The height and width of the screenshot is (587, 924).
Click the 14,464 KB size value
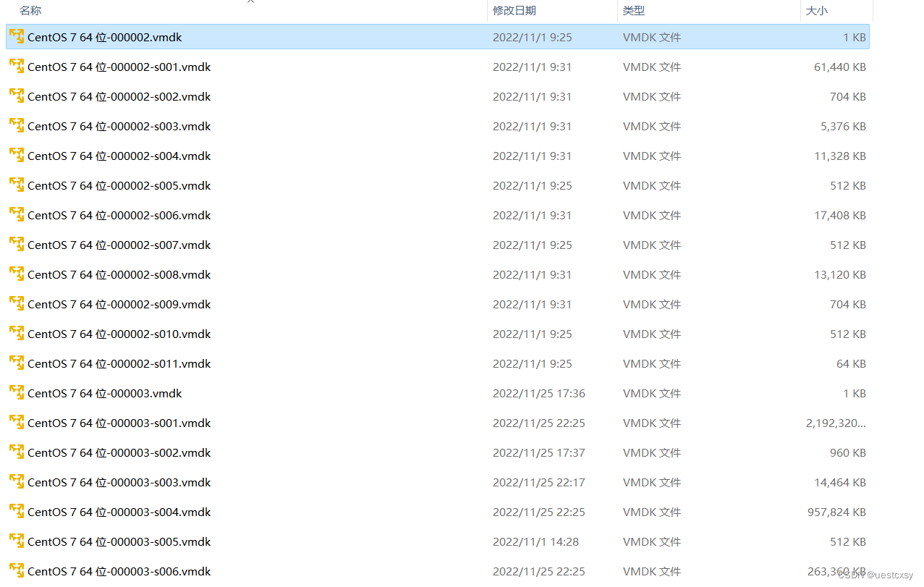840,482
